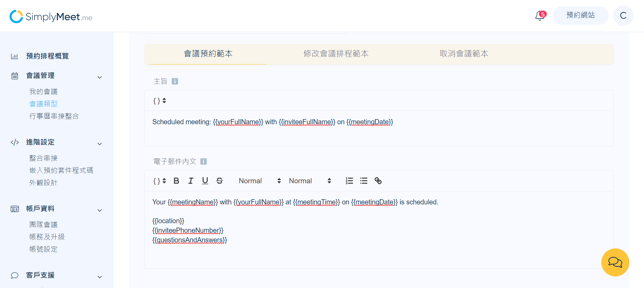Click into the subject text field

point(379,128)
